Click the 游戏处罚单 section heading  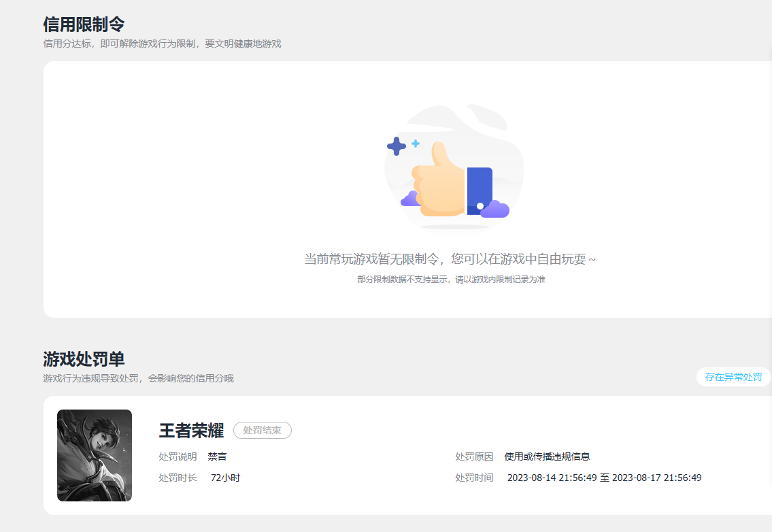click(84, 359)
